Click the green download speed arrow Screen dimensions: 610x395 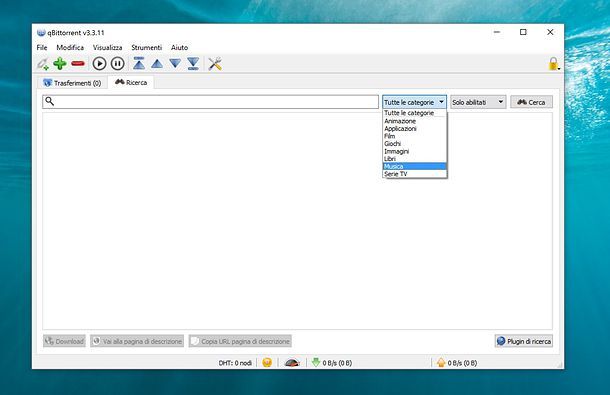[316, 362]
